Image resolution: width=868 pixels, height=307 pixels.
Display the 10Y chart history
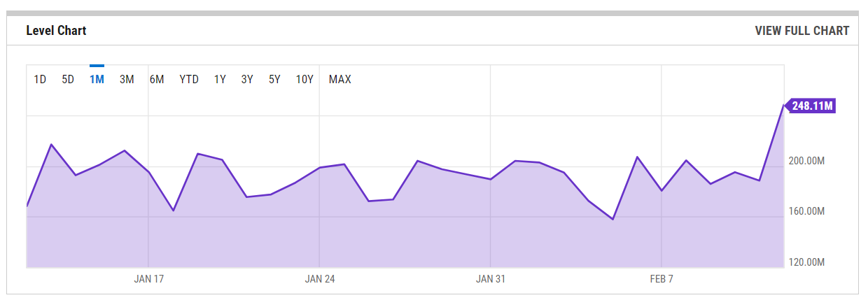(x=304, y=80)
